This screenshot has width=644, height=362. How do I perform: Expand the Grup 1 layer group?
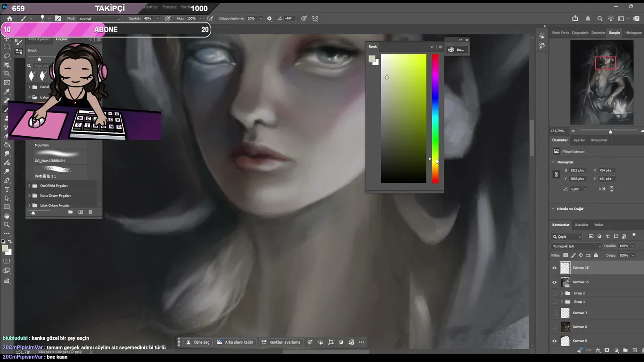[x=561, y=302]
